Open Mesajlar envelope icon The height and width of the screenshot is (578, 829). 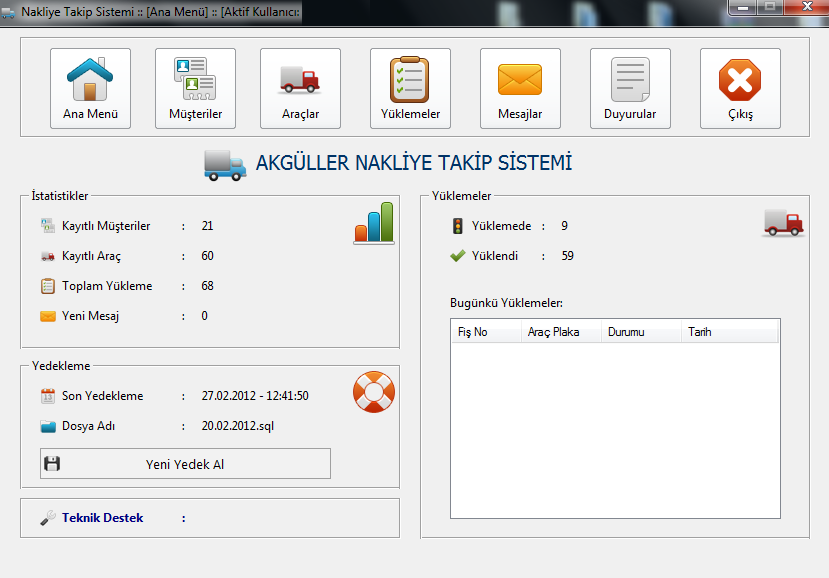click(x=520, y=88)
